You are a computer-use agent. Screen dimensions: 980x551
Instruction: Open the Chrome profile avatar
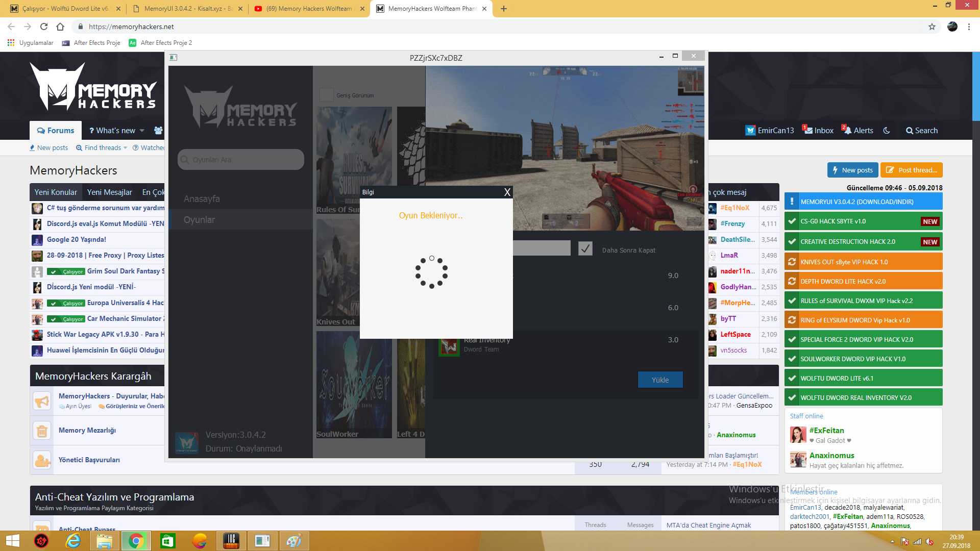point(952,27)
